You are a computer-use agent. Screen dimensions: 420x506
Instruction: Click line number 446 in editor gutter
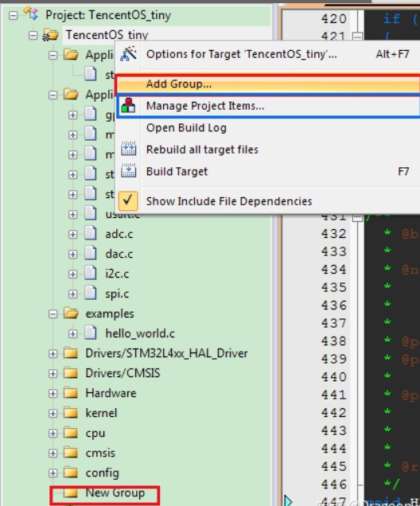point(334,485)
